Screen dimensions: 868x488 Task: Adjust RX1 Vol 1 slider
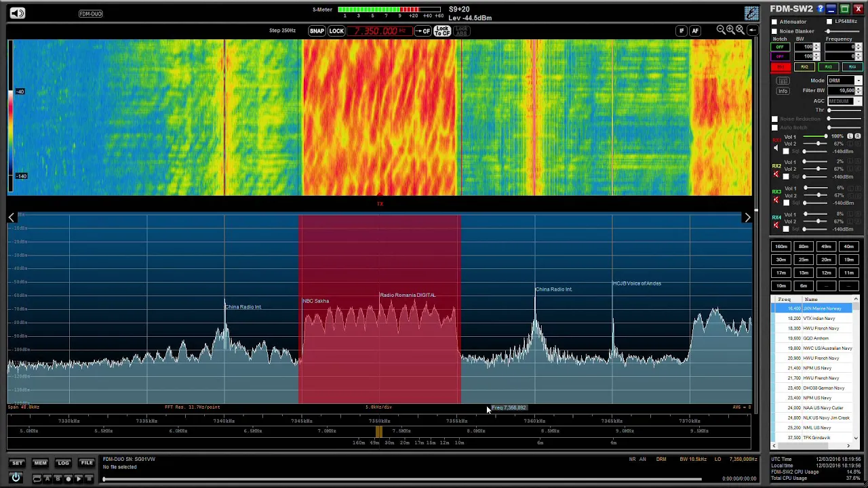coord(815,137)
